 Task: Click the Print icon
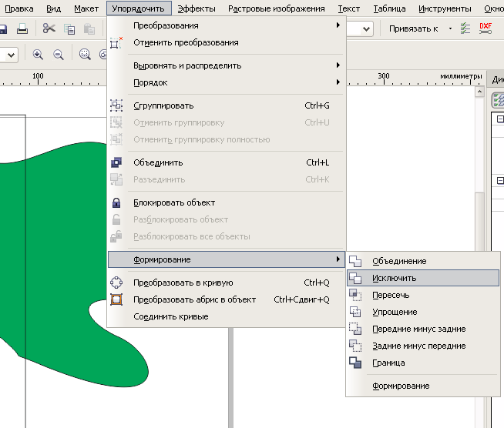tap(22, 29)
